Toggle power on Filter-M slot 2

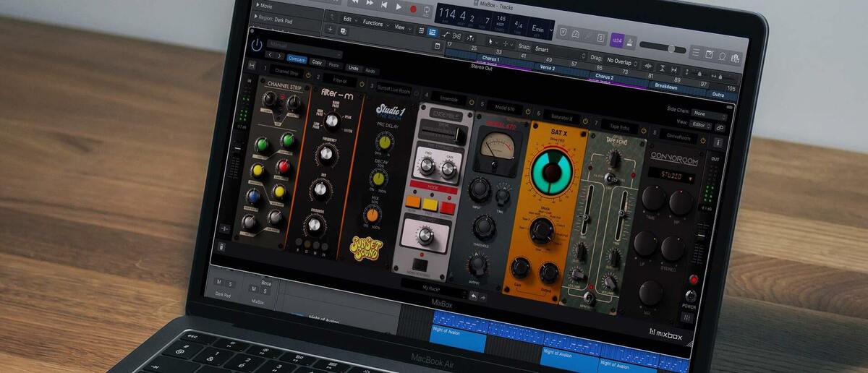[362, 82]
